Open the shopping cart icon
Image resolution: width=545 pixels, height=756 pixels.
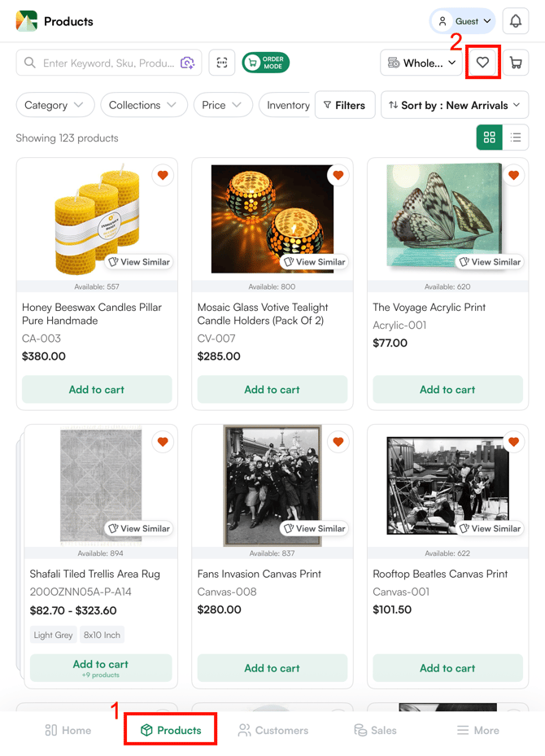pyautogui.click(x=516, y=63)
